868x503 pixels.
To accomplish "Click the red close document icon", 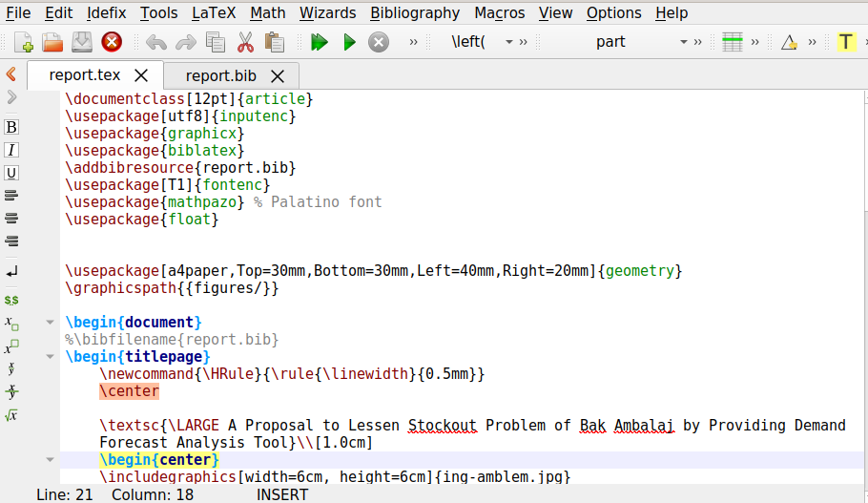I will click(x=112, y=42).
